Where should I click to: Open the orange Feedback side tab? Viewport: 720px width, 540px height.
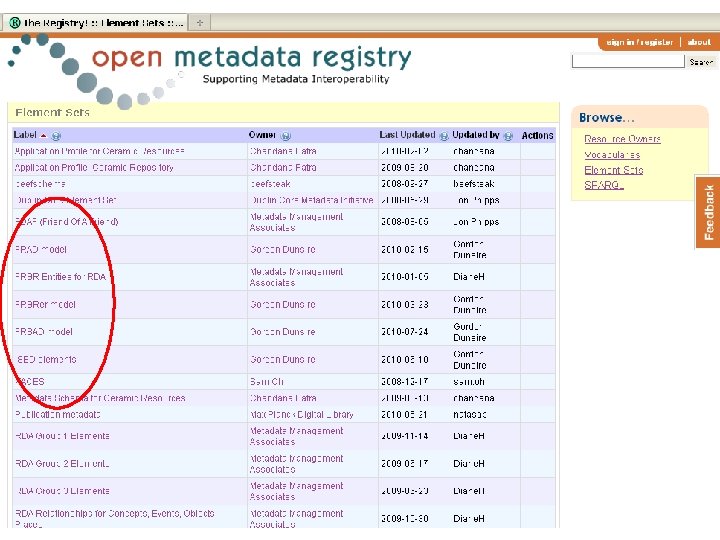pos(708,212)
